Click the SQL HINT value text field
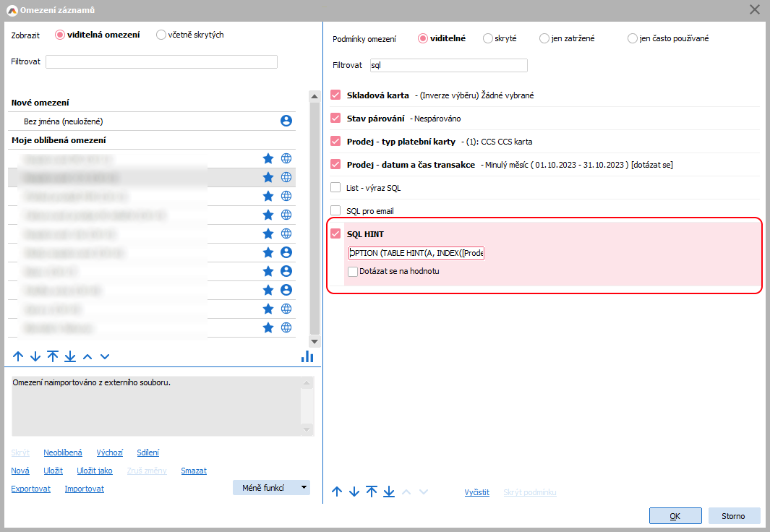The width and height of the screenshot is (770, 532). (x=416, y=253)
